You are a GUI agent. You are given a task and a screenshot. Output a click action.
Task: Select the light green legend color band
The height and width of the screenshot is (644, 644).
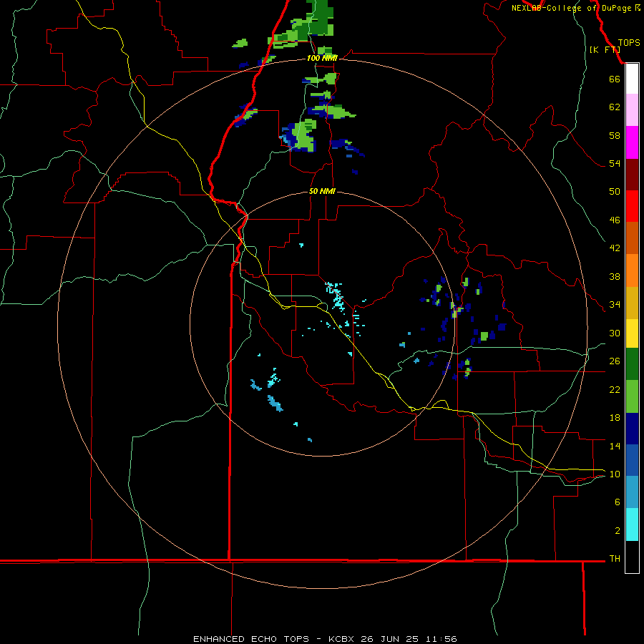tap(632, 396)
